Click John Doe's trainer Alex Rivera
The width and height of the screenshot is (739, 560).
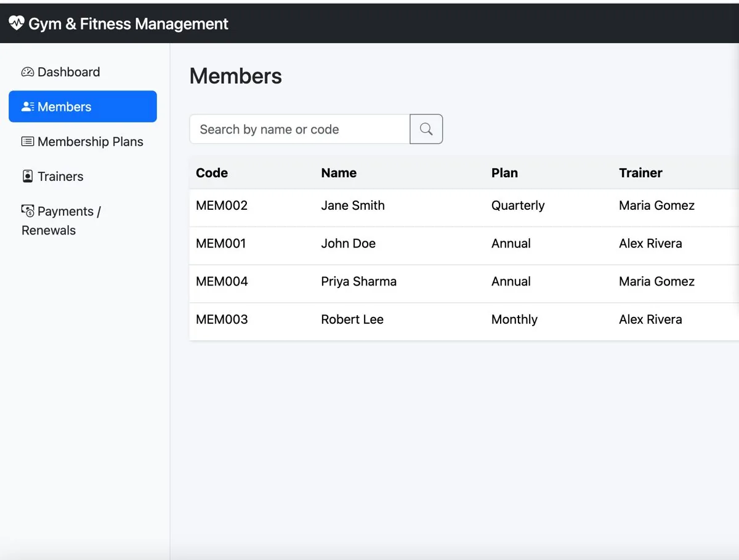(650, 244)
